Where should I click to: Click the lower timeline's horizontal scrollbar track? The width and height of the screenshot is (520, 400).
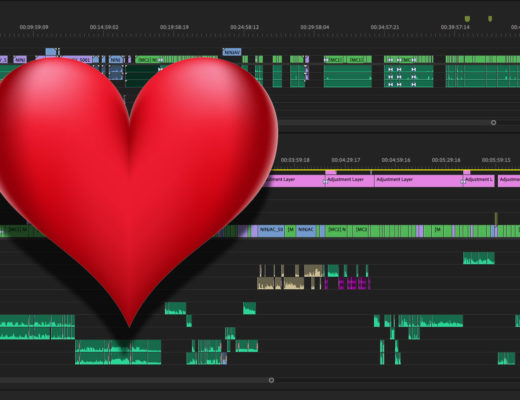[x=135, y=380]
